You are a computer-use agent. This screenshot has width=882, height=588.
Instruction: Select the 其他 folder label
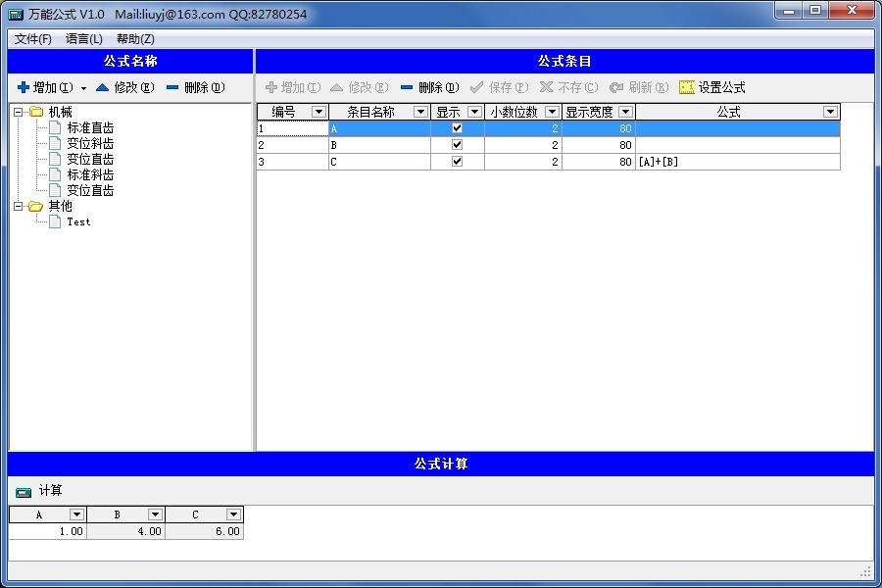tap(60, 206)
